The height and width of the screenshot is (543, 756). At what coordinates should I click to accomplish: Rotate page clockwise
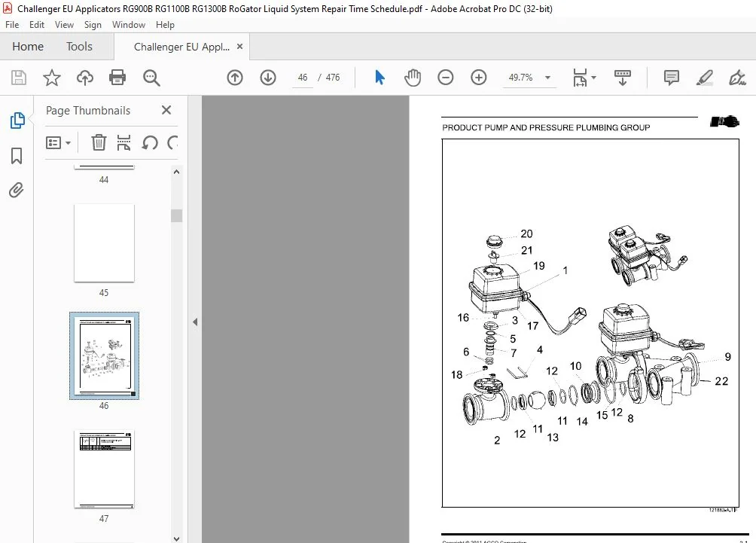172,143
